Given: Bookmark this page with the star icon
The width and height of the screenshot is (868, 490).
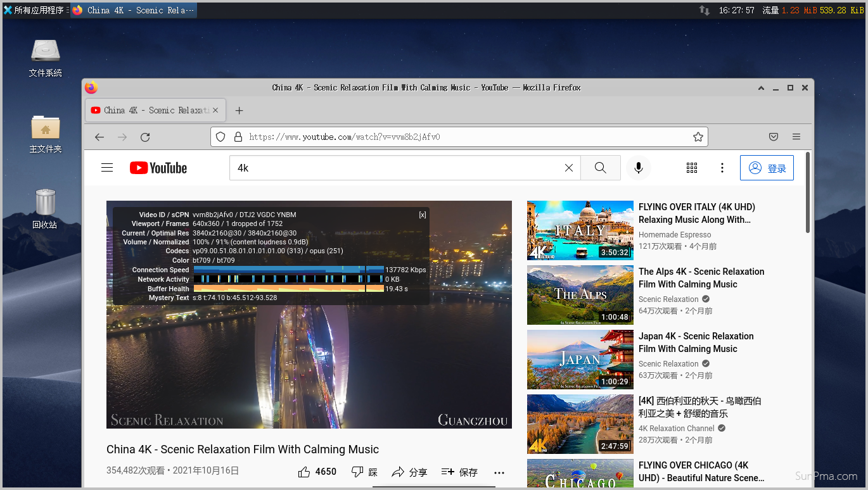Looking at the screenshot, I should [x=698, y=137].
